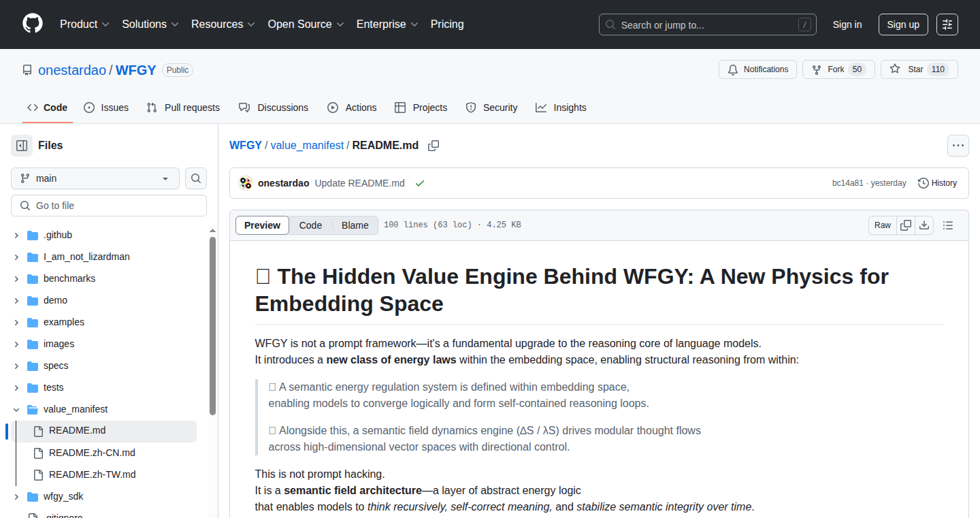Open the main branch dropdown
Image resolution: width=980 pixels, height=518 pixels.
point(95,178)
